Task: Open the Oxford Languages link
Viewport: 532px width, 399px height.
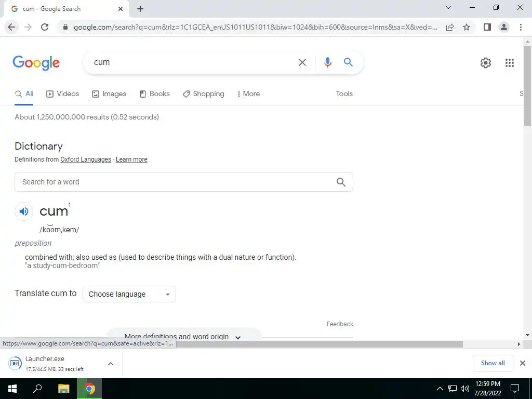Action: point(86,159)
